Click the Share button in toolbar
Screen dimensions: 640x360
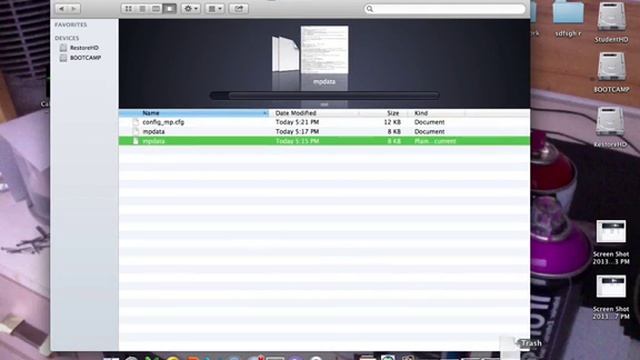[238, 9]
